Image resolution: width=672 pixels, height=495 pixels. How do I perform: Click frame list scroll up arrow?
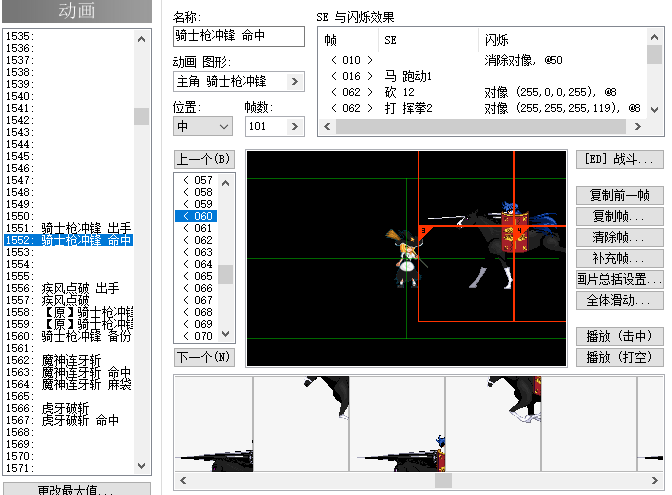[226, 183]
